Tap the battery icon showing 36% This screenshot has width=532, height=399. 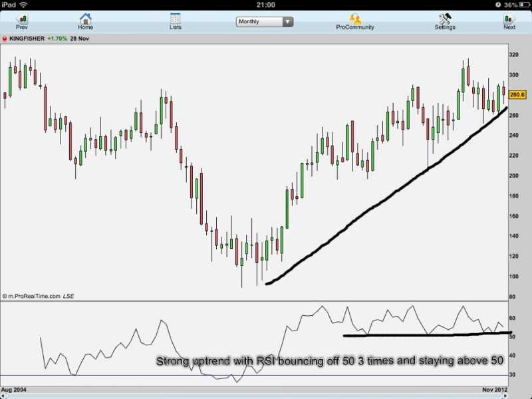[x=522, y=5]
